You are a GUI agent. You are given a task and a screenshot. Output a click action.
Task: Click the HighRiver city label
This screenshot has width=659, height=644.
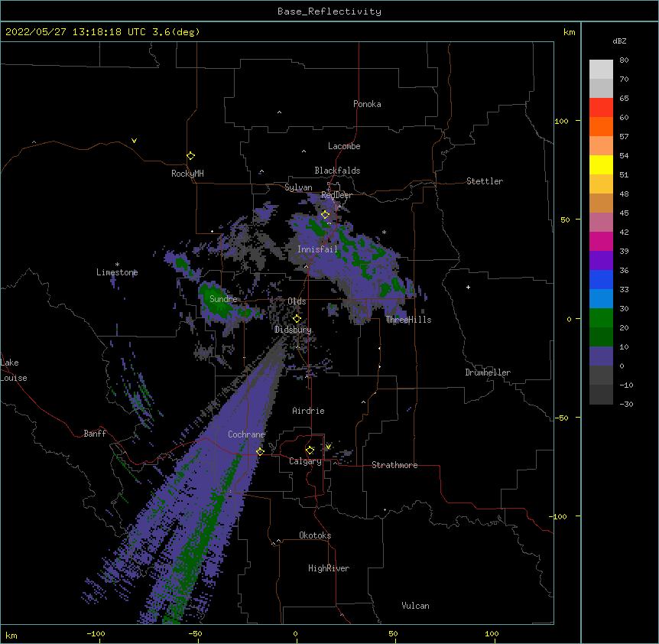tap(329, 568)
